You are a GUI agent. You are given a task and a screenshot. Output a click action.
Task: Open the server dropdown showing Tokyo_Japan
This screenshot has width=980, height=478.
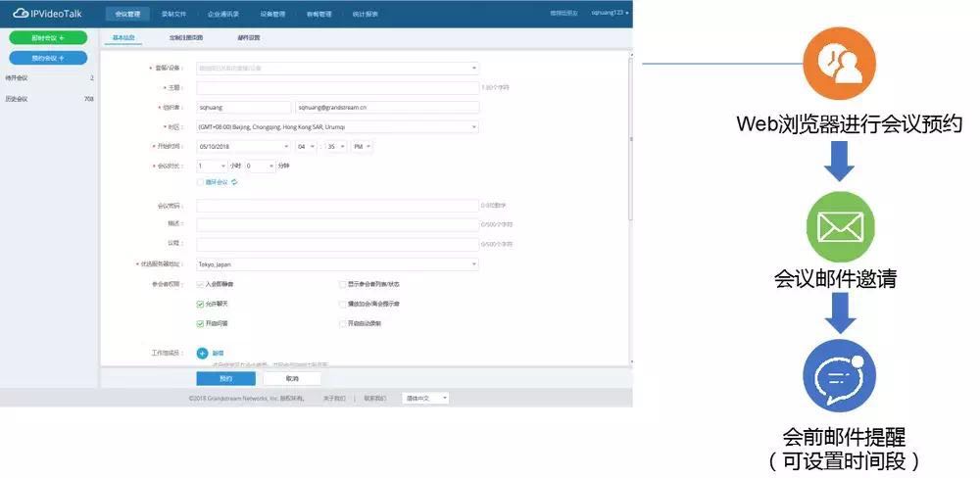pyautogui.click(x=337, y=264)
